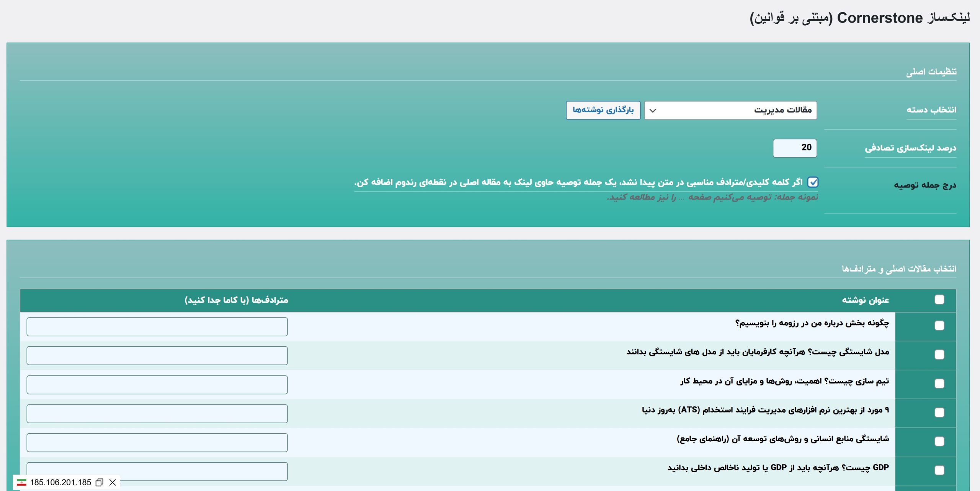The image size is (980, 491).
Task: Select the GDP چیست post checkbox
Action: [939, 470]
